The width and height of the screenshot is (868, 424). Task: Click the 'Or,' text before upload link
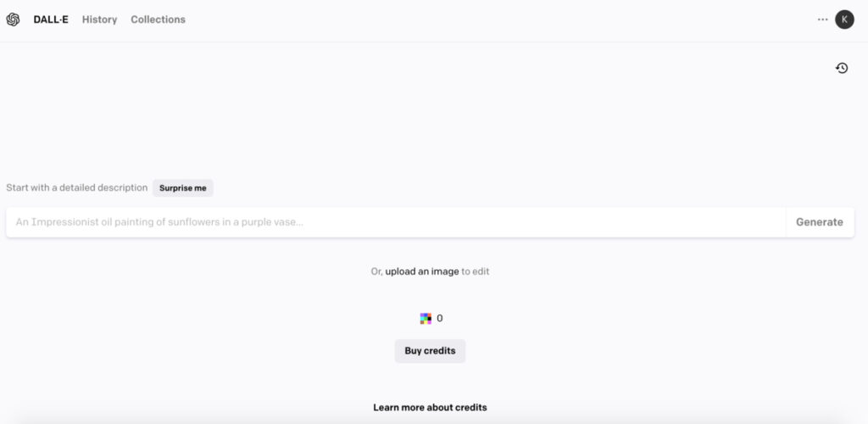[x=376, y=271]
